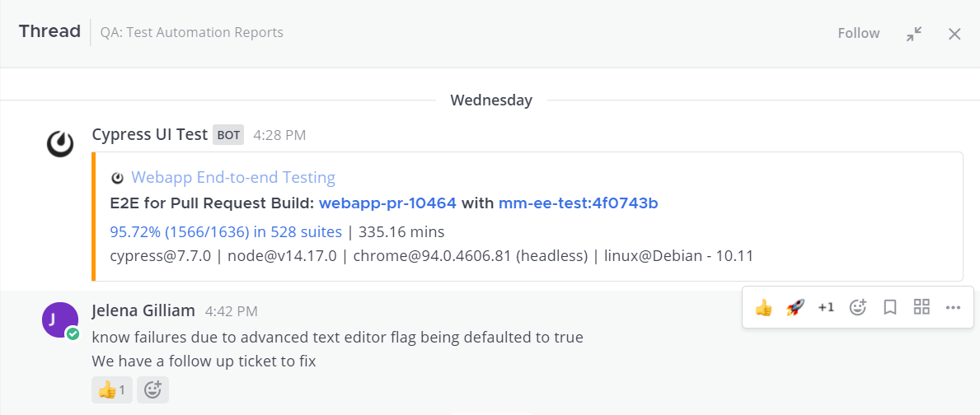Open Jelena Gilliam's profile avatar
Image resolution: width=980 pixels, height=415 pixels.
(60, 319)
